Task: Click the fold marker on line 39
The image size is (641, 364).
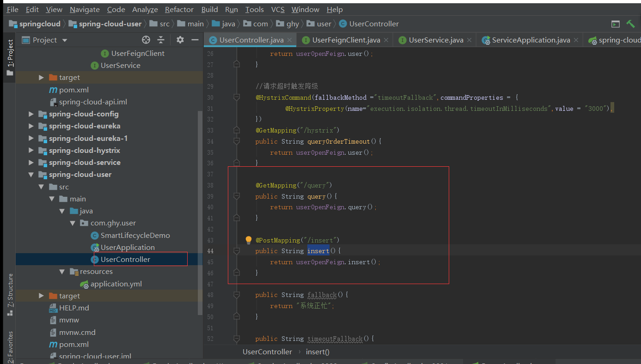Action: (x=237, y=196)
